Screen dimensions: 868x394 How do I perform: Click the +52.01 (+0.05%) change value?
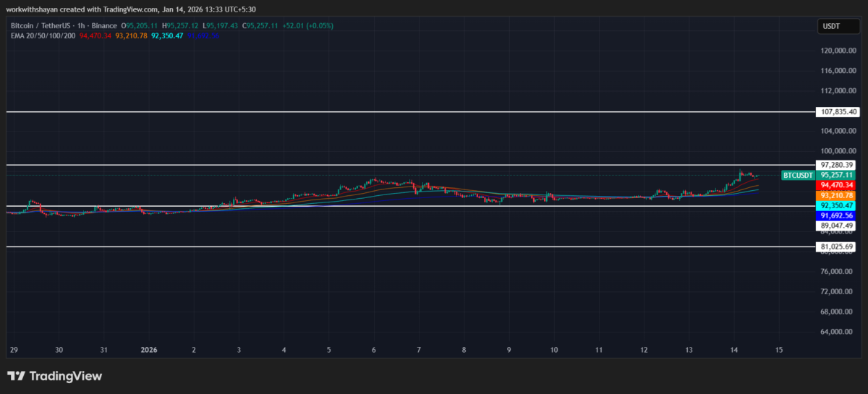tap(308, 26)
